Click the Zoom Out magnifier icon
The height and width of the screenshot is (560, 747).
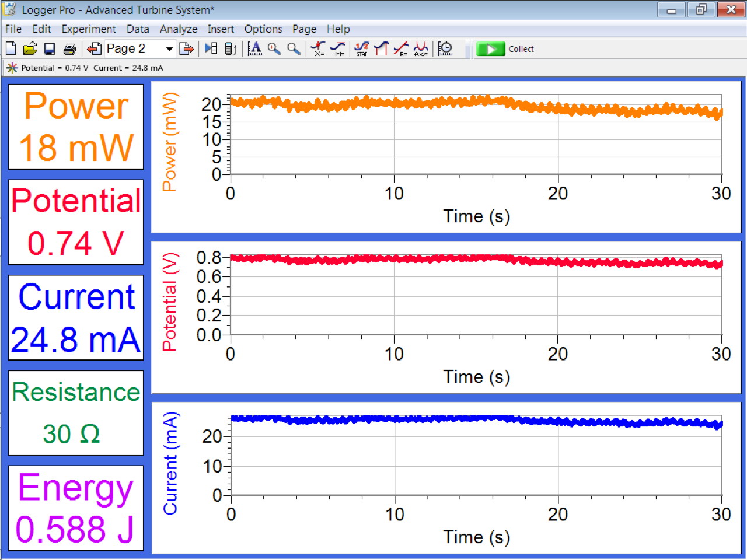294,49
